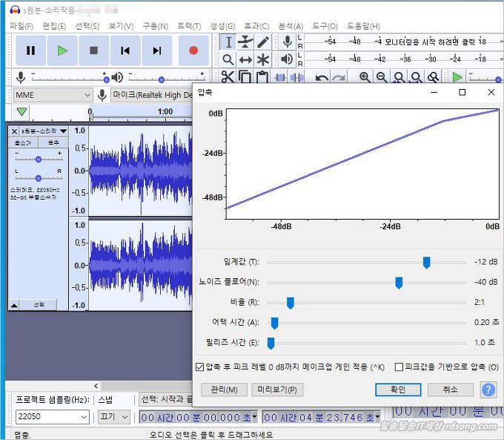Click the Cut scissors icon
Screen dimensions: 504x440
(x=228, y=77)
